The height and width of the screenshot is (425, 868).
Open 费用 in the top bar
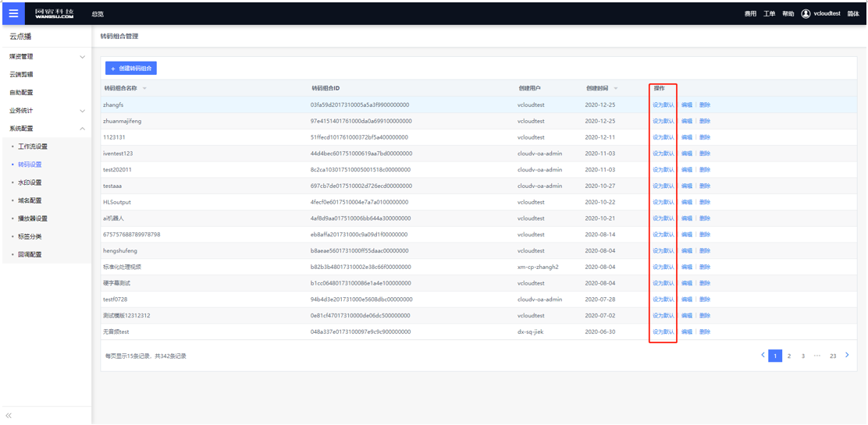click(750, 14)
